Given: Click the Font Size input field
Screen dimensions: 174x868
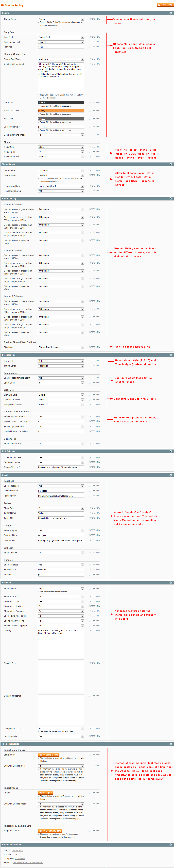Looking at the screenshot, I should point(61,47).
